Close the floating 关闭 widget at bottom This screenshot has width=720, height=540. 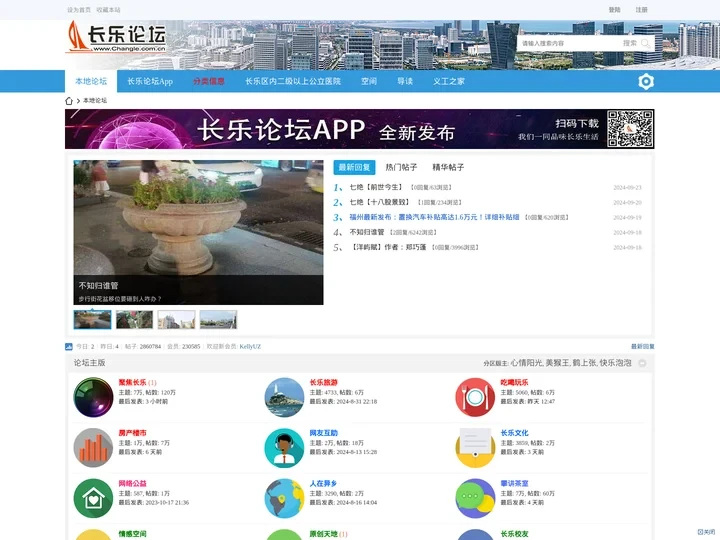pos(706,532)
